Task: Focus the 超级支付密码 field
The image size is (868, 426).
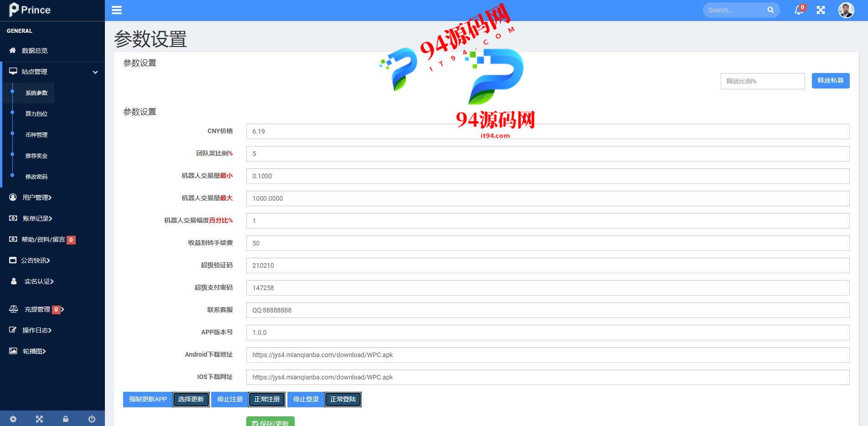Action: click(548, 288)
